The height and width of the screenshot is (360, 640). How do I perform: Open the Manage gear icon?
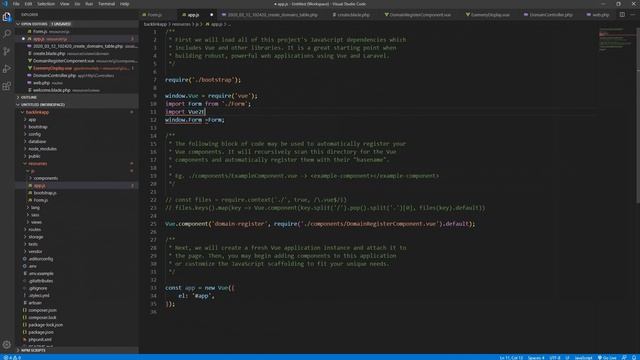pos(7,345)
